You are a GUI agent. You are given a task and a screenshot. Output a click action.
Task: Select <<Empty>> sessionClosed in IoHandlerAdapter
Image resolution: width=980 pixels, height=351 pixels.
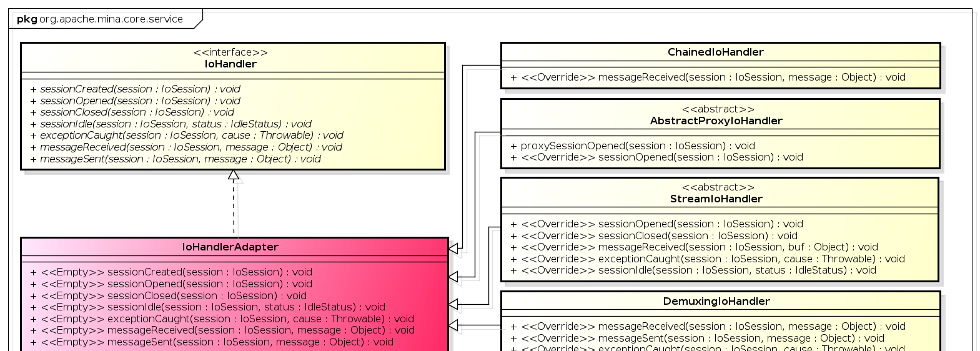168,296
